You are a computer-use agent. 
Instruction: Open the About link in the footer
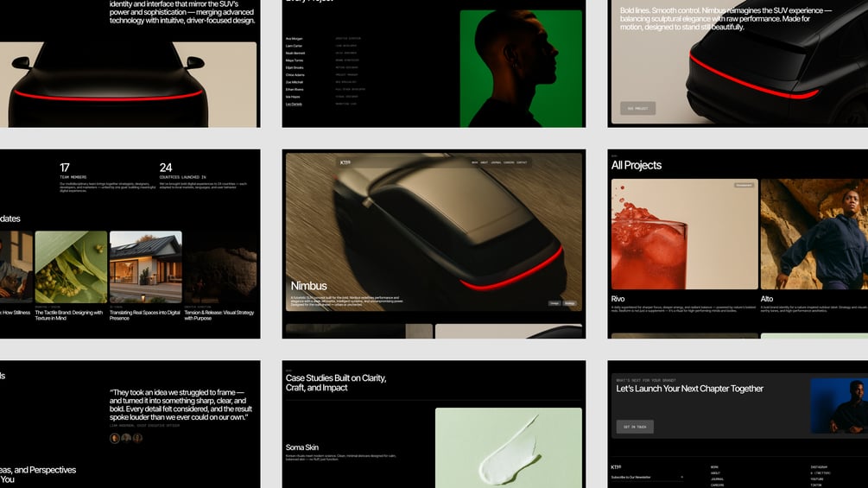[x=716, y=473]
